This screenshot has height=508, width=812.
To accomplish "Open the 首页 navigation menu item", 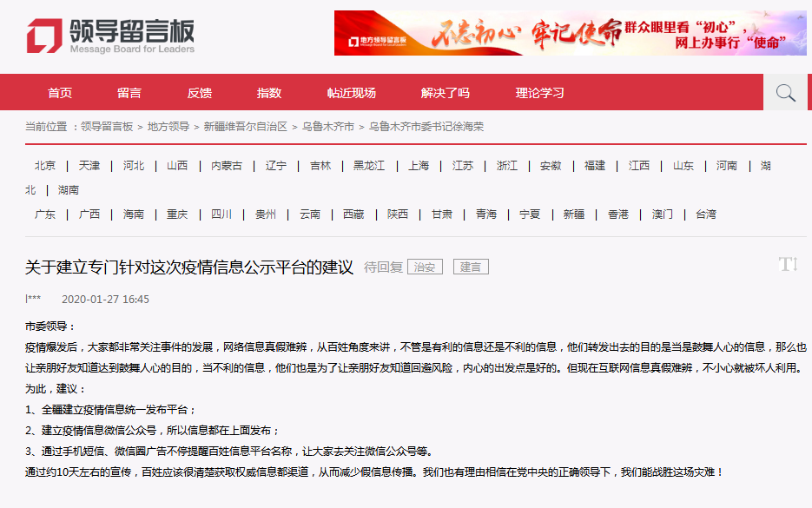I will (60, 93).
